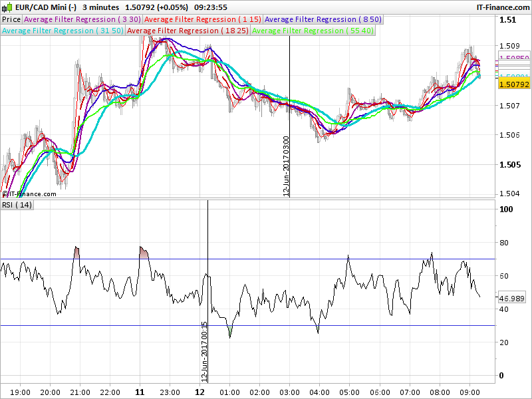Open Average Filter Regression (8 50) settings
Screen dimensions: 532x399
pyautogui.click(x=323, y=19)
